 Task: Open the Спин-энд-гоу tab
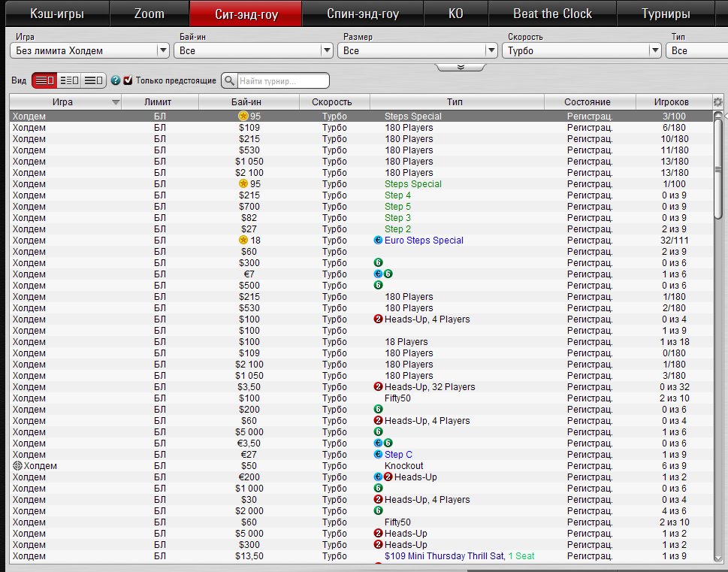coord(363,14)
